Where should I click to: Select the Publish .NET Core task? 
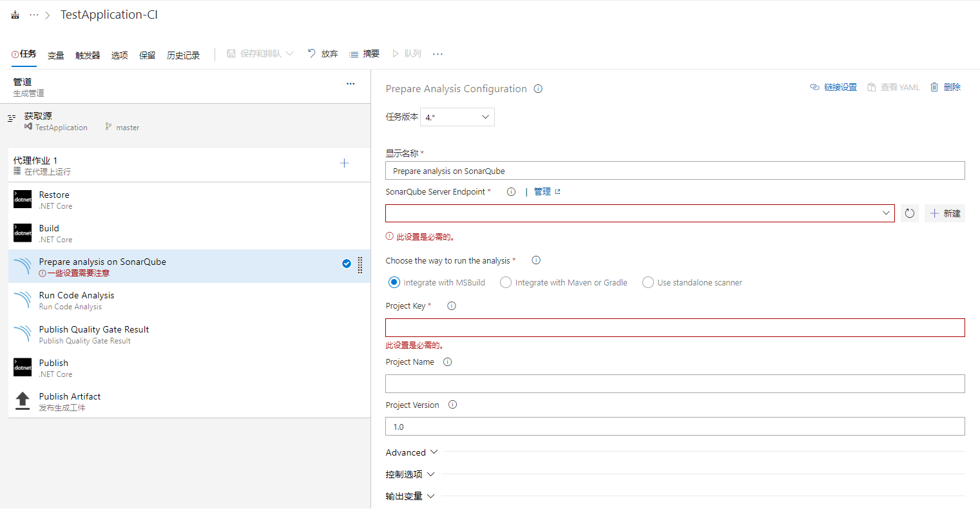point(189,367)
